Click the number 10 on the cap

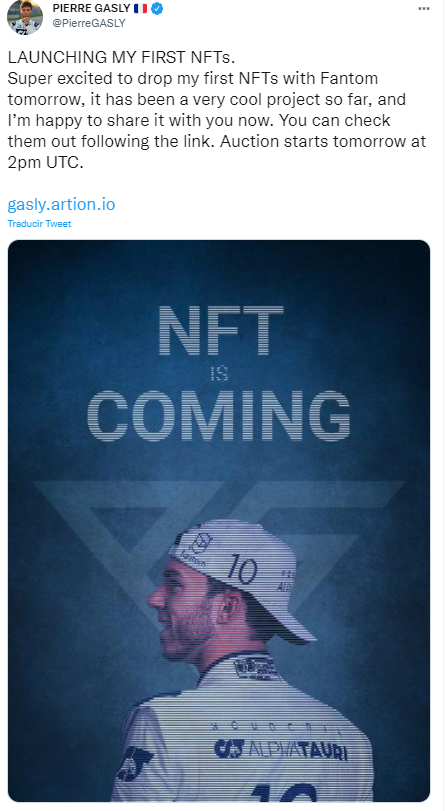click(x=243, y=569)
